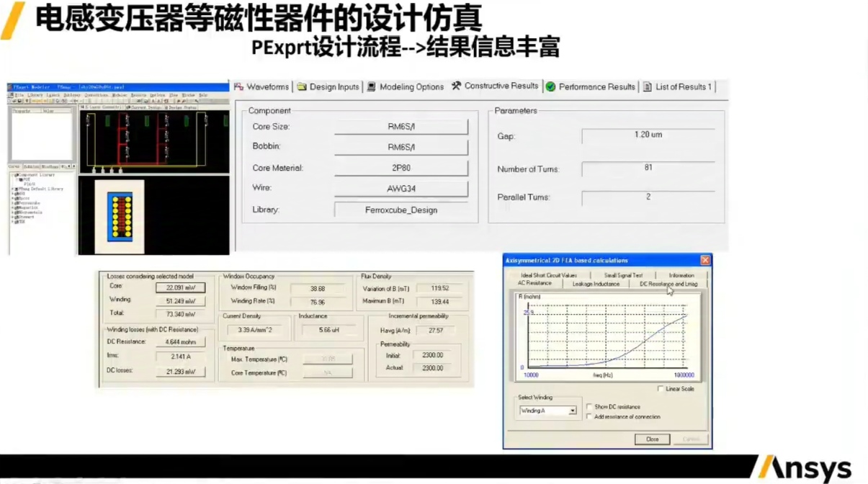868x484 pixels.
Task: Click the Max. Temperature button
Action: 328,359
